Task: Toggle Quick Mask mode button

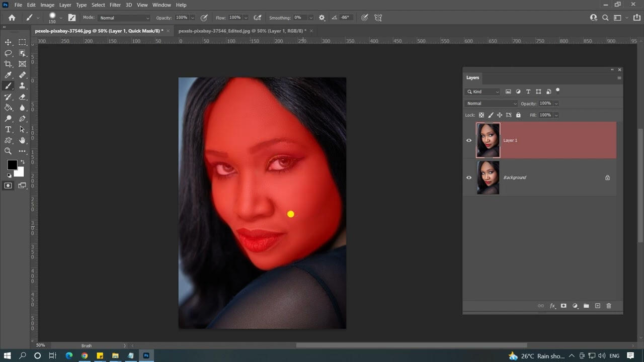Action: [x=8, y=186]
